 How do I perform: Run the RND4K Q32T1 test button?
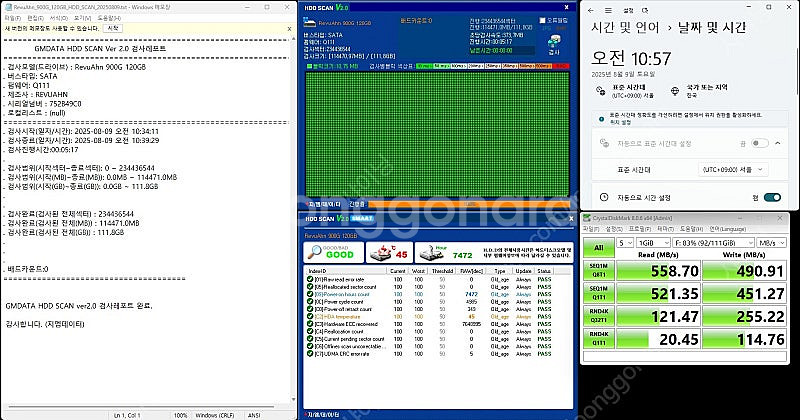(x=598, y=316)
